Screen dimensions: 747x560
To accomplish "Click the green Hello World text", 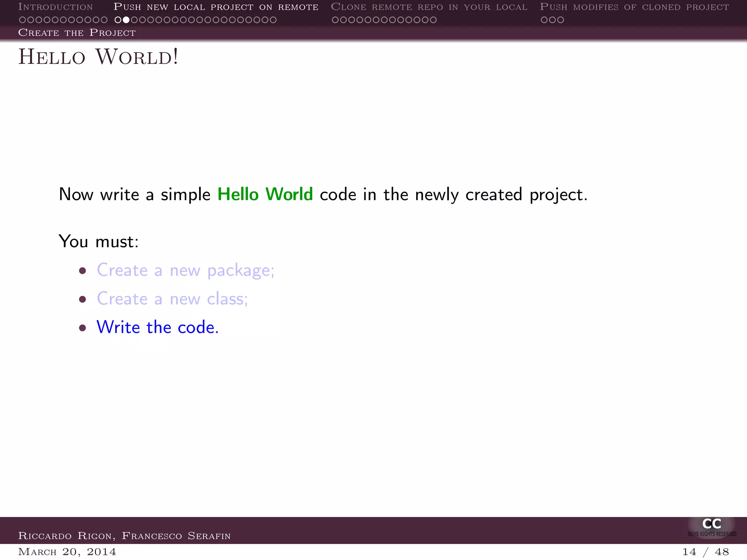I will [x=265, y=194].
